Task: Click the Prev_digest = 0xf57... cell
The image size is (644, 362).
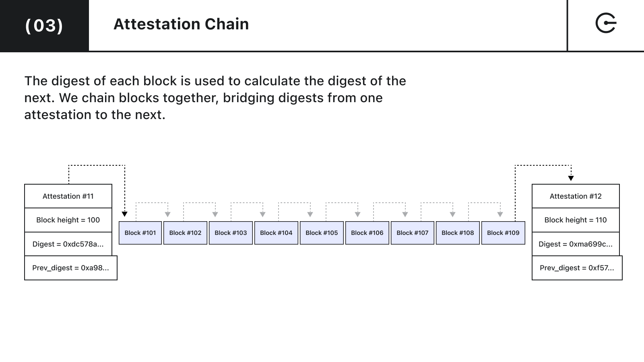Action: [577, 268]
